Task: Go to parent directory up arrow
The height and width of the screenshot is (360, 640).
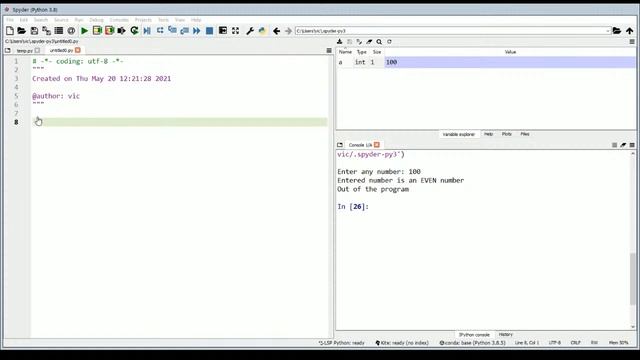Action: click(630, 31)
